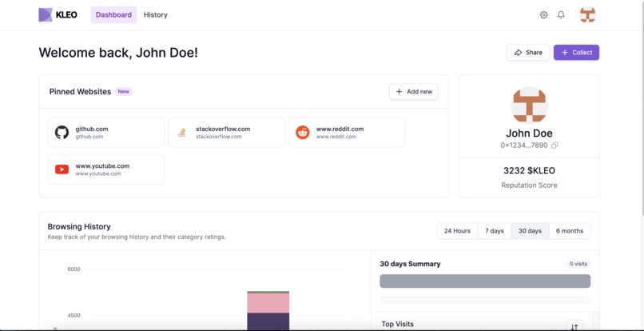Screen dimensions: 644x331
Task: Click the pink segment of chart bar
Action: click(x=268, y=303)
